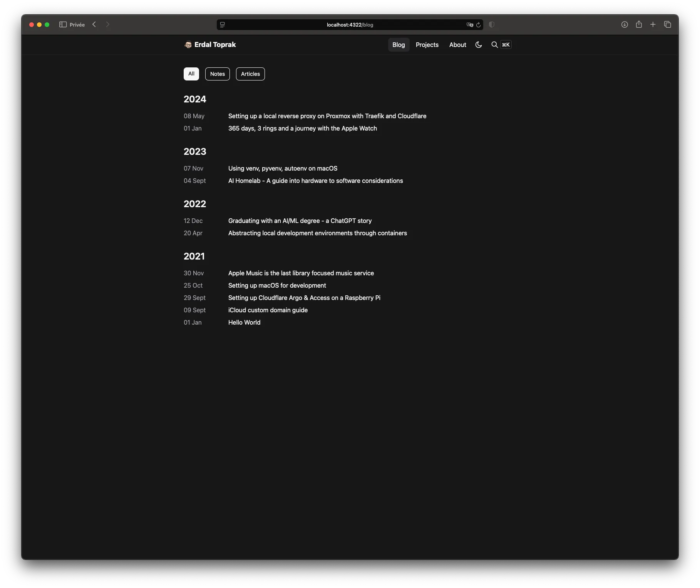The image size is (700, 588).
Task: Open the iCloud custom domain guide post
Action: (268, 310)
